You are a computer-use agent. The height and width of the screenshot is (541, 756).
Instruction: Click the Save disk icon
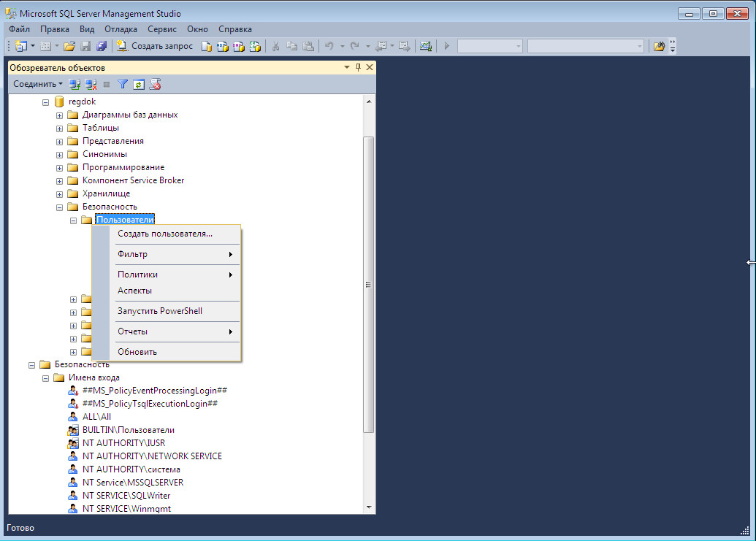[x=85, y=46]
